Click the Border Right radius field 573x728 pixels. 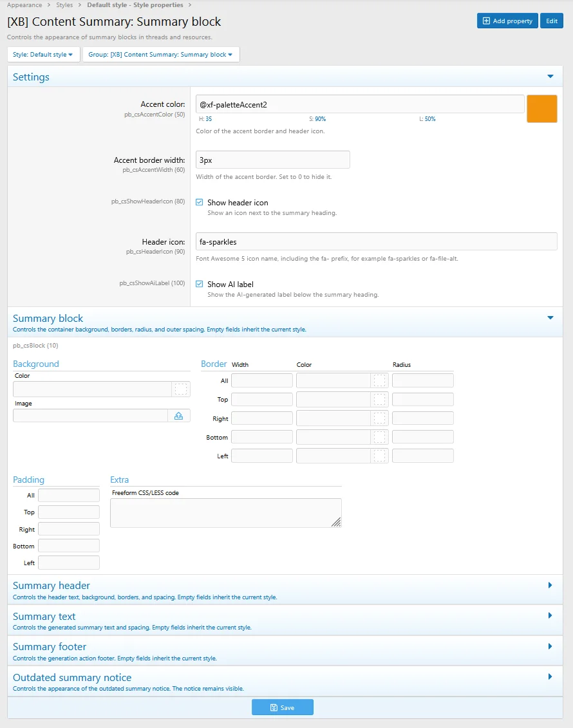(422, 418)
